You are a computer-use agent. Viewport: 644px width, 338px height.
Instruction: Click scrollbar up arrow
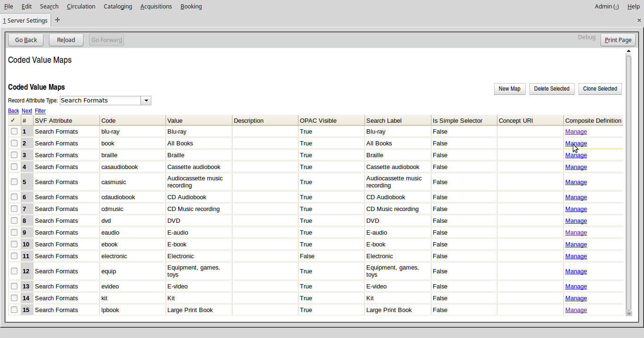coord(628,51)
